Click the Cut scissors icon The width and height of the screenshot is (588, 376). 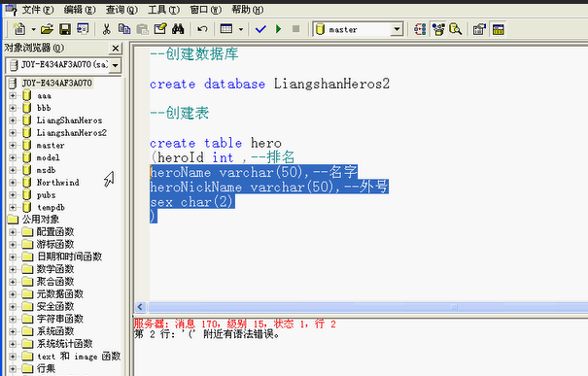pos(107,29)
